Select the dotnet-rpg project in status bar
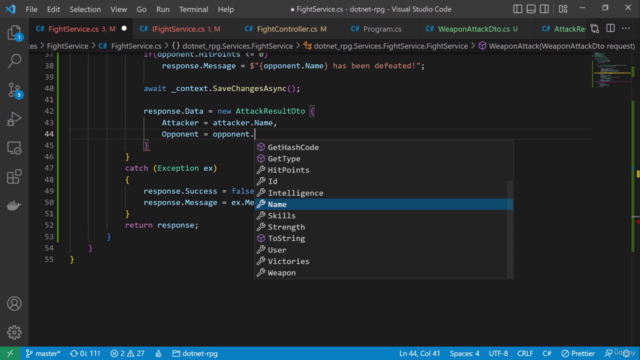The width and height of the screenshot is (640, 360). 195,353
